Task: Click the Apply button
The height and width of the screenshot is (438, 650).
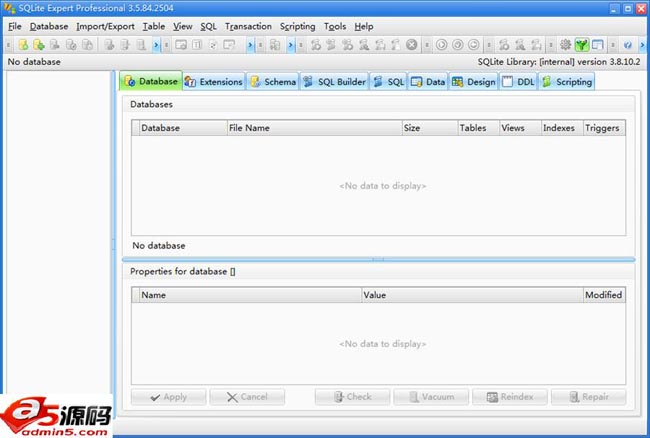Action: (x=168, y=397)
